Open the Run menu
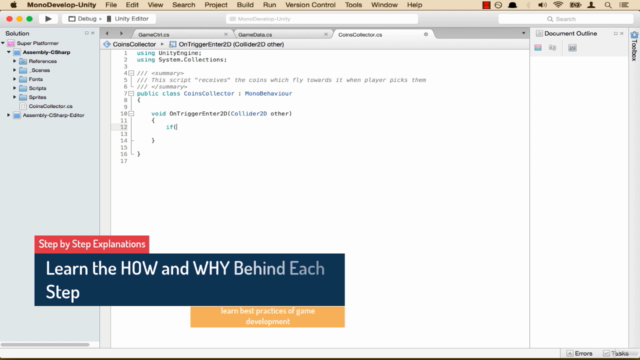The height and width of the screenshot is (360, 640). tap(269, 5)
